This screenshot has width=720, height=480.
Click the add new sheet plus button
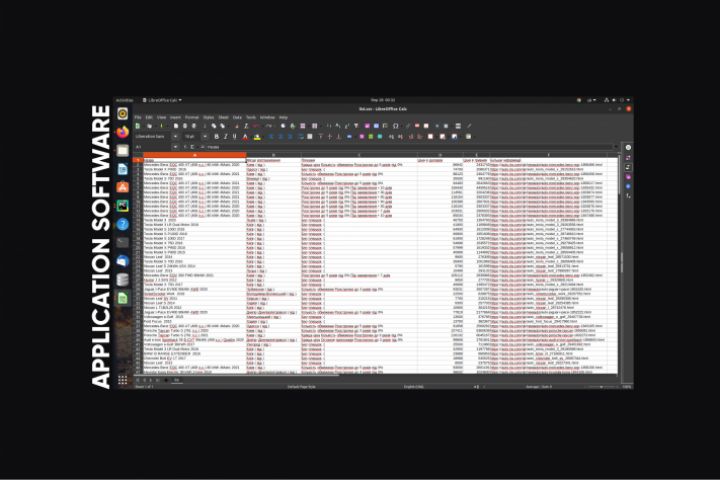point(166,380)
